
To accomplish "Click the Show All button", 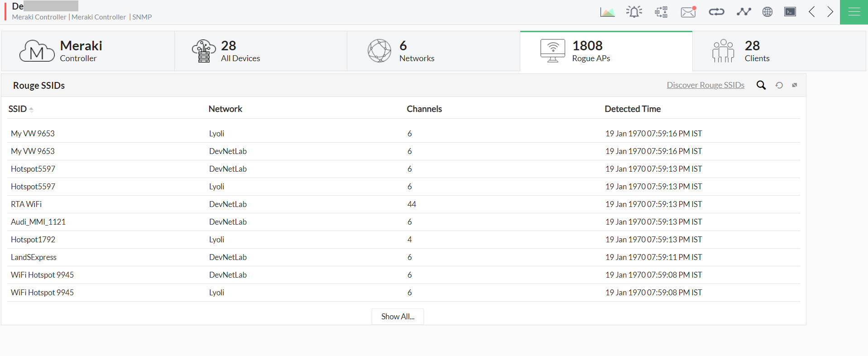I will click(398, 317).
